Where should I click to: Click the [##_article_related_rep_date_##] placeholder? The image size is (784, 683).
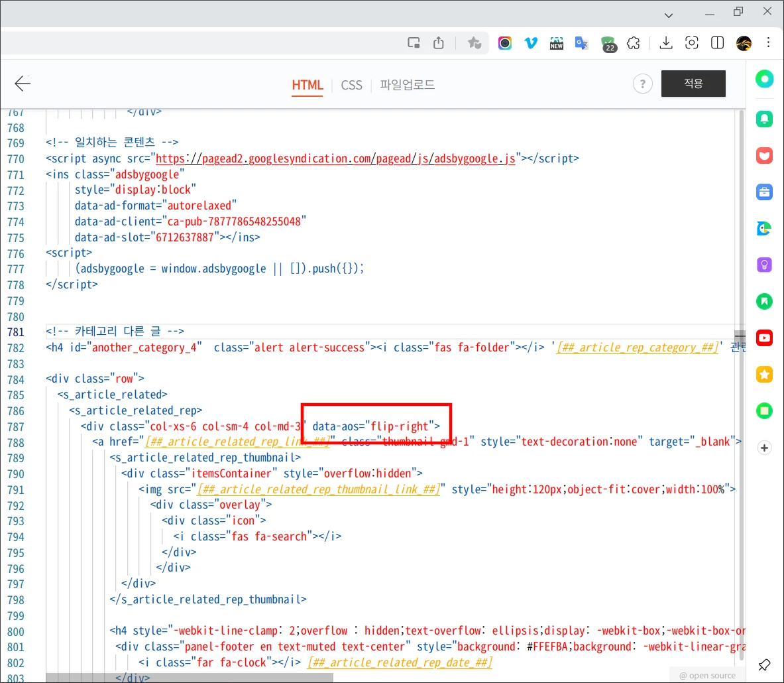[400, 662]
